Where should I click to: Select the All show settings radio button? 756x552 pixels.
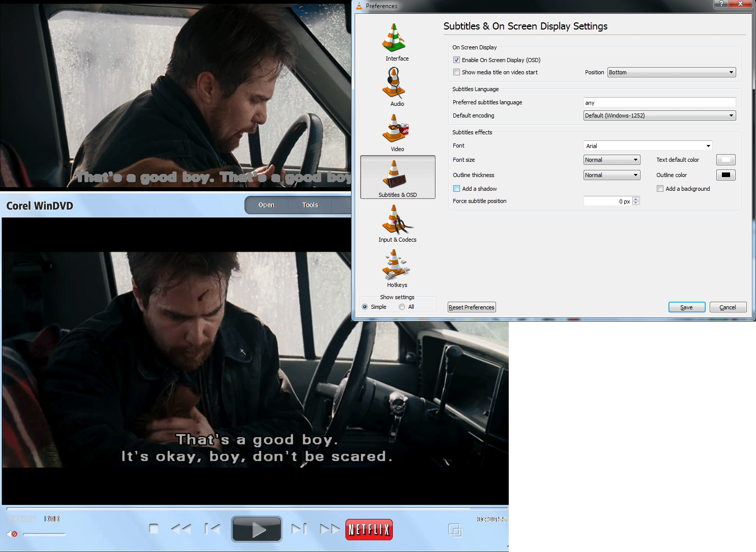coord(402,307)
